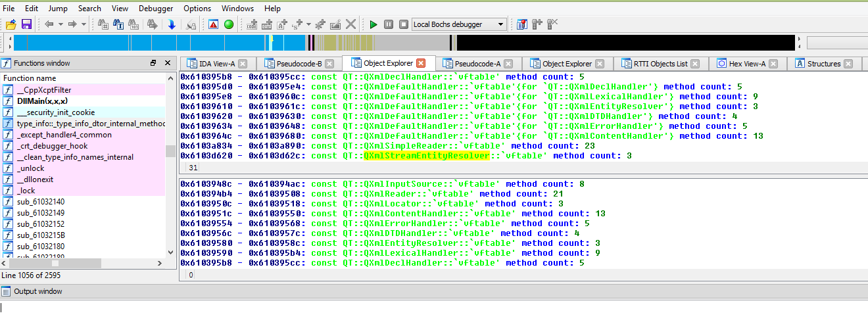Select _except_handler4_common function row

pos(84,134)
